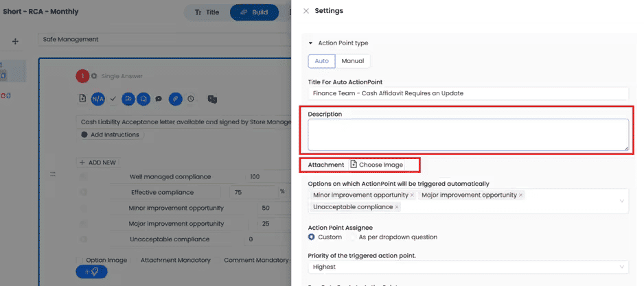The height and width of the screenshot is (286, 644).
Task: Click the attachment paperclip icon
Action: click(175, 99)
